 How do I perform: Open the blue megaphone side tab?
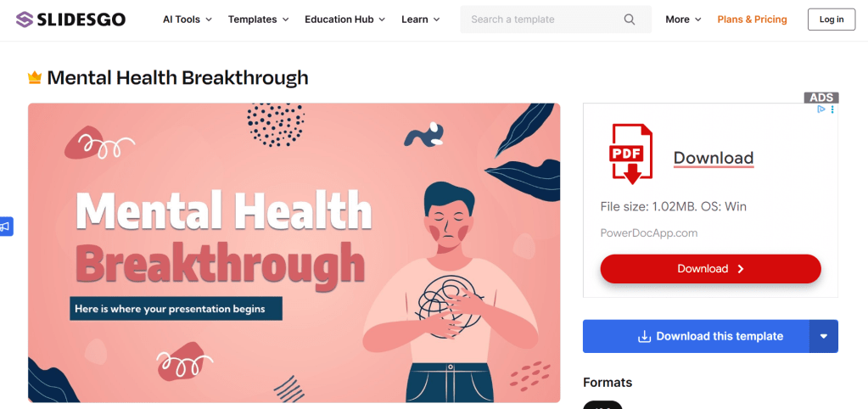click(x=6, y=227)
